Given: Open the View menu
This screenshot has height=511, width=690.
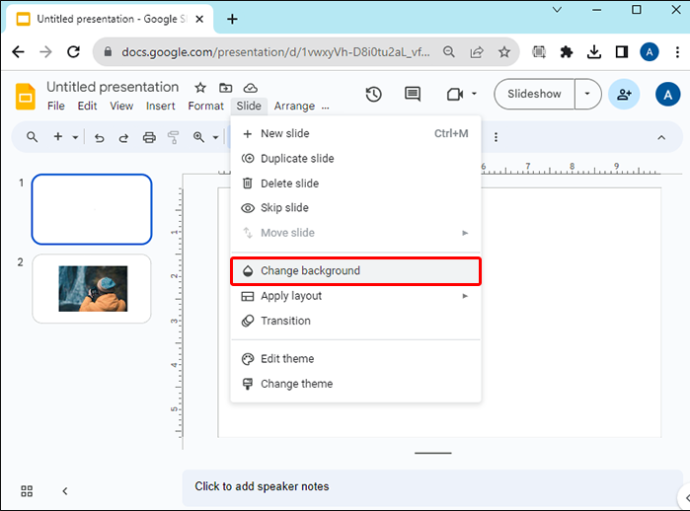Looking at the screenshot, I should 121,106.
